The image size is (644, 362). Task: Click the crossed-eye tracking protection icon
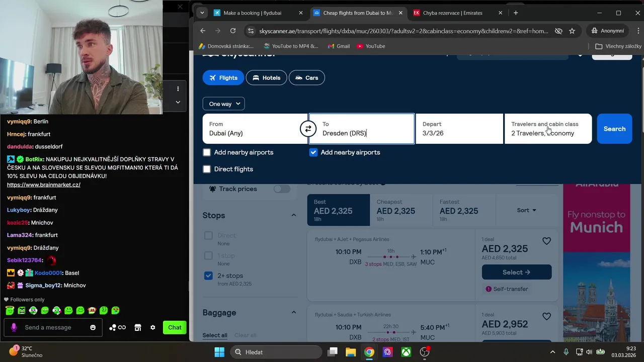click(558, 31)
